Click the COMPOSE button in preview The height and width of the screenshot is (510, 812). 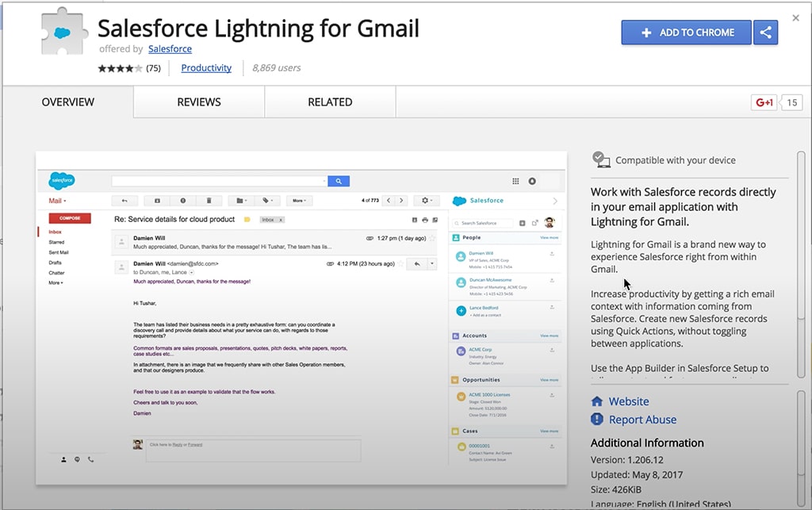70,218
